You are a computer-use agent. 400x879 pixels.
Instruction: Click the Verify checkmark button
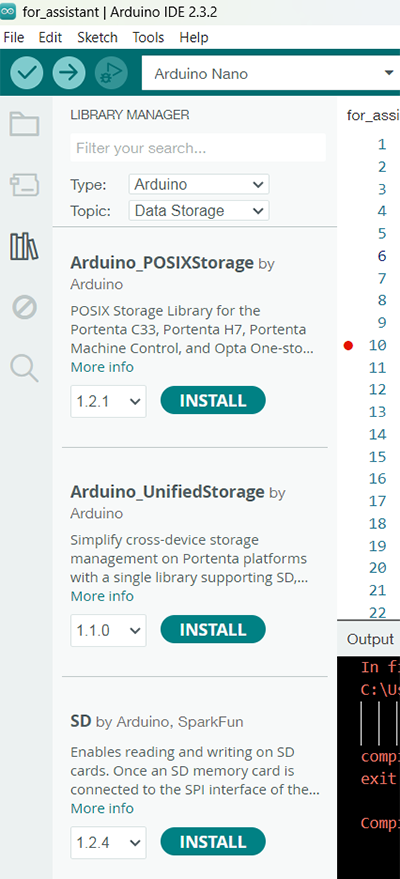[x=26, y=73]
